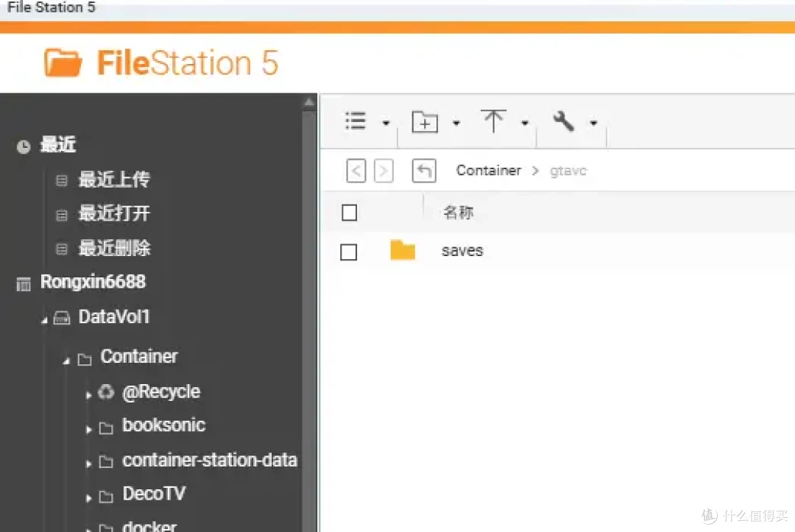
Task: Click the FileStation 5 folder logo
Action: click(x=63, y=63)
